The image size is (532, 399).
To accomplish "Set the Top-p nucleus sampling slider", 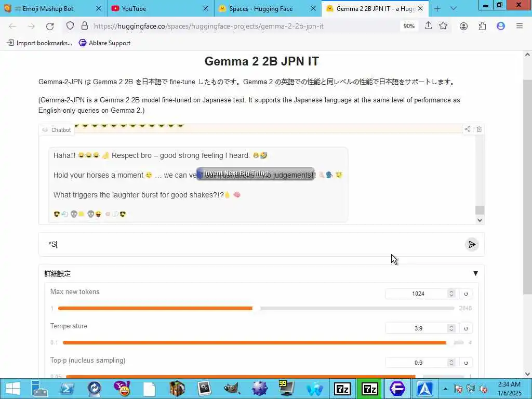I will pos(264,377).
